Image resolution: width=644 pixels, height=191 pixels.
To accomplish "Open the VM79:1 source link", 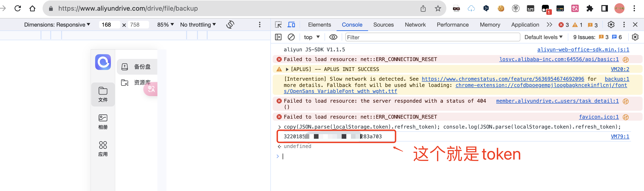I will click(620, 136).
